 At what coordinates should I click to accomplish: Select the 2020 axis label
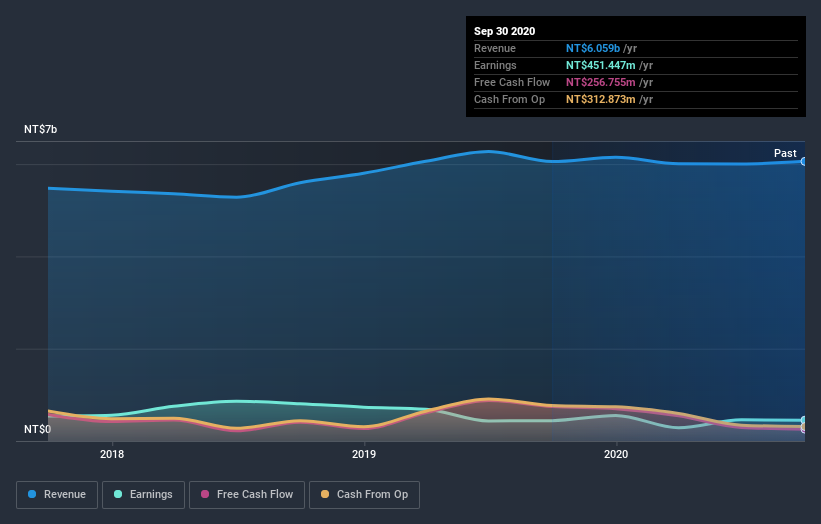[616, 454]
